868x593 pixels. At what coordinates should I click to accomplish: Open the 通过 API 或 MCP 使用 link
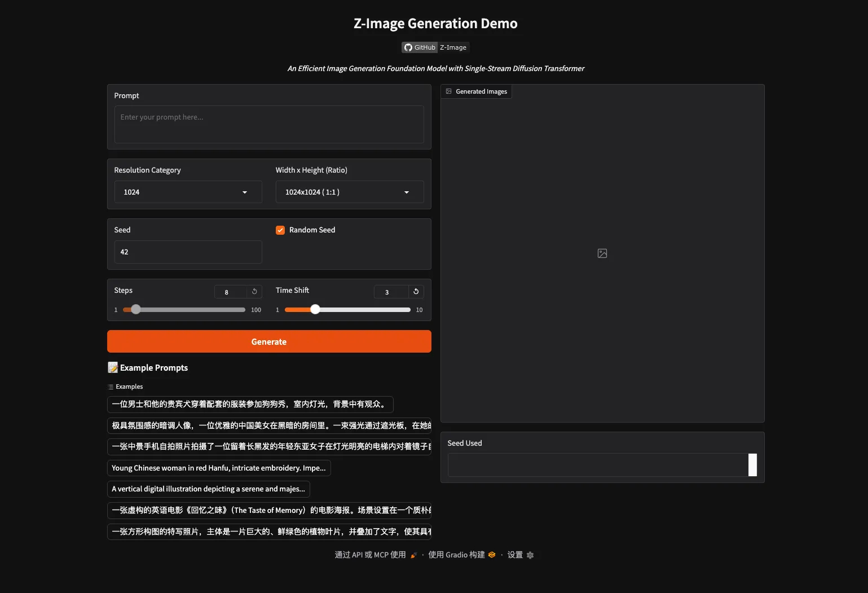[x=371, y=555]
